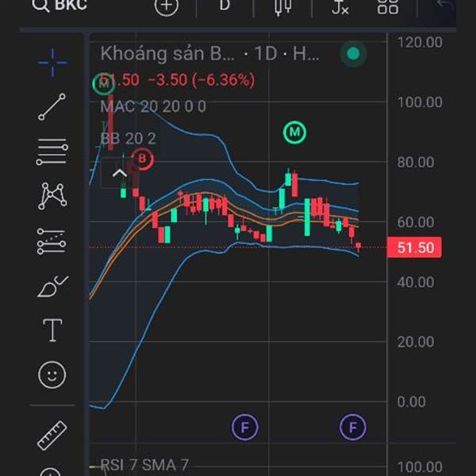Select the brush drawing tool

52,286
